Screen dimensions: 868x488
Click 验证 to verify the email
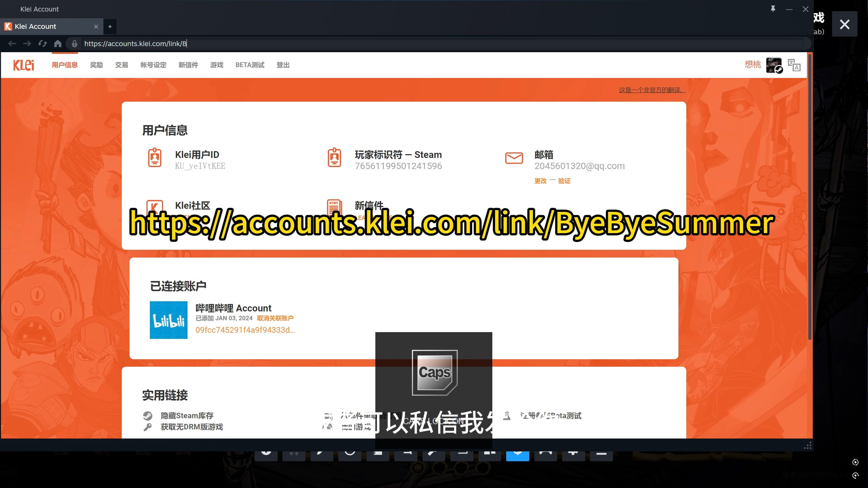[x=564, y=181]
